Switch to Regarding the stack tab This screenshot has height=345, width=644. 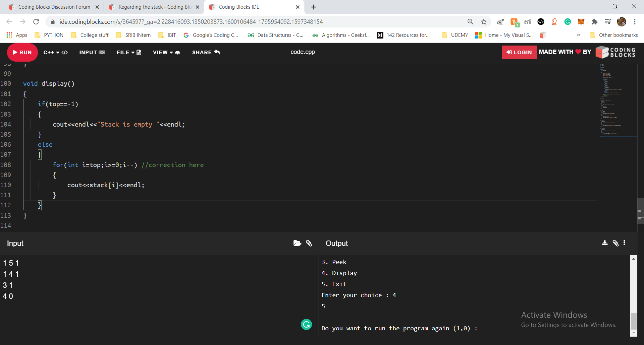pos(154,7)
